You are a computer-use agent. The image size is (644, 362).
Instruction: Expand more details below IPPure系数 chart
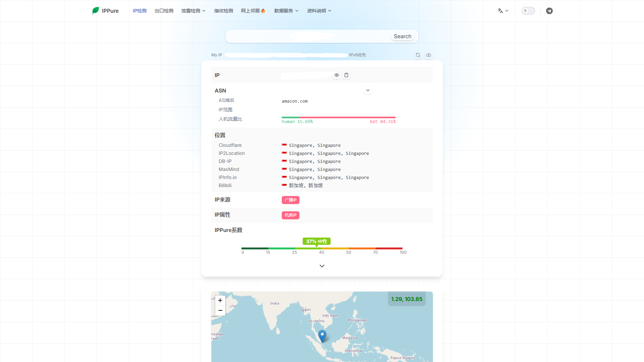322,266
